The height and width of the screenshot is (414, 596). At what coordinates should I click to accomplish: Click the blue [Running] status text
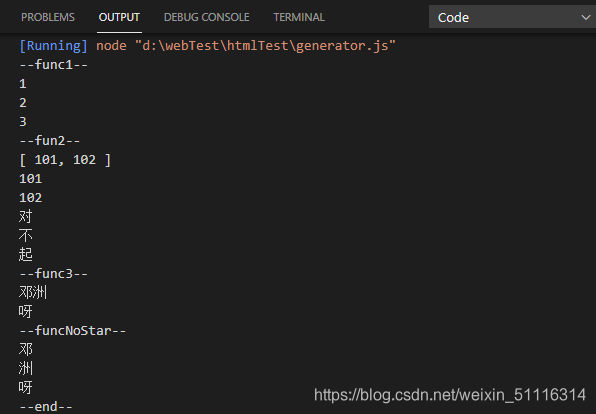point(54,46)
